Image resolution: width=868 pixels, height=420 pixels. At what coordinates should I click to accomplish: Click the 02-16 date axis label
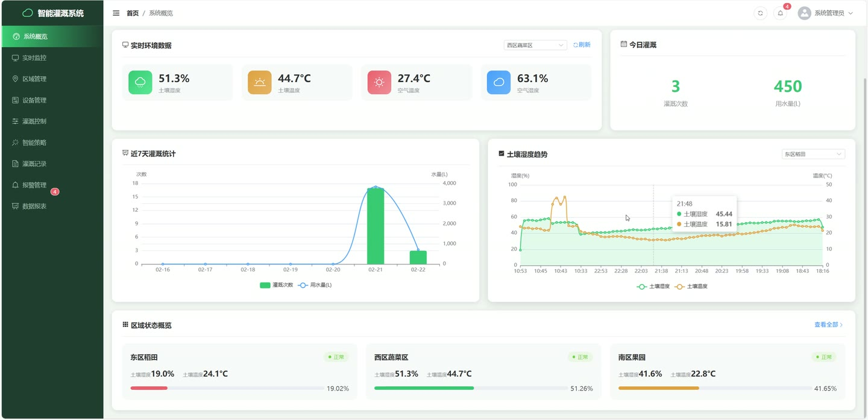(x=163, y=270)
